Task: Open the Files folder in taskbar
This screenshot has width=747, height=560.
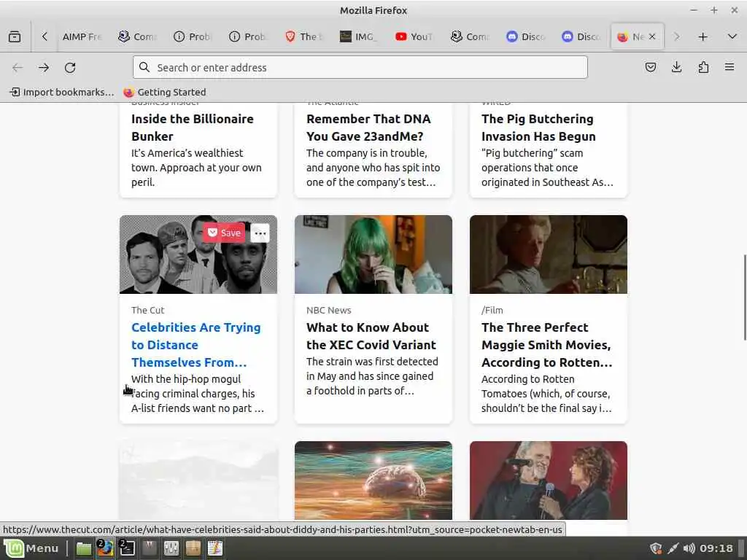Action: pyautogui.click(x=84, y=548)
